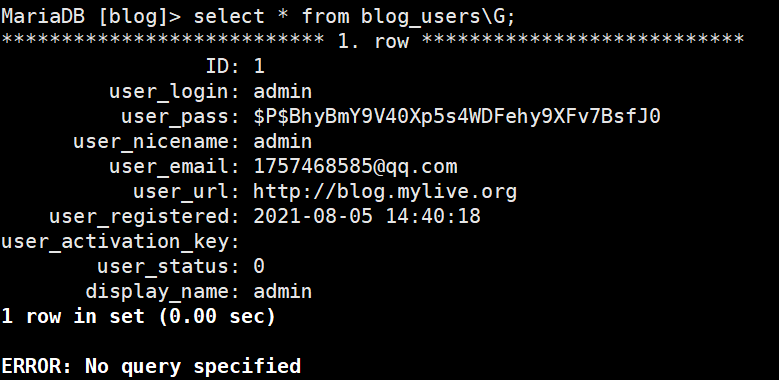Click the MariaDB [blog] prompt text
Viewport: 779px width, 380px height.
91,16
